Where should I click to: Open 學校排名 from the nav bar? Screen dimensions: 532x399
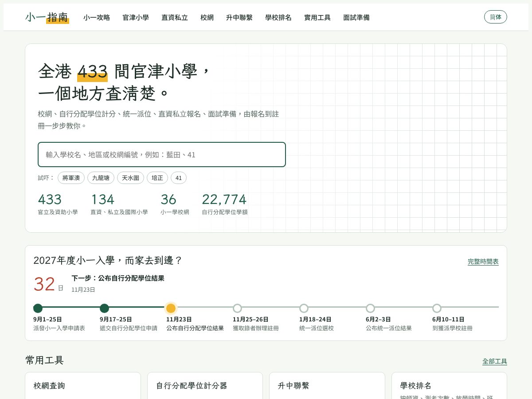[278, 18]
